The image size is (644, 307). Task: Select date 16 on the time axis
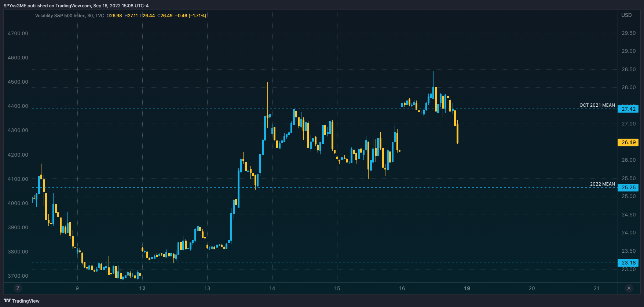[402, 288]
